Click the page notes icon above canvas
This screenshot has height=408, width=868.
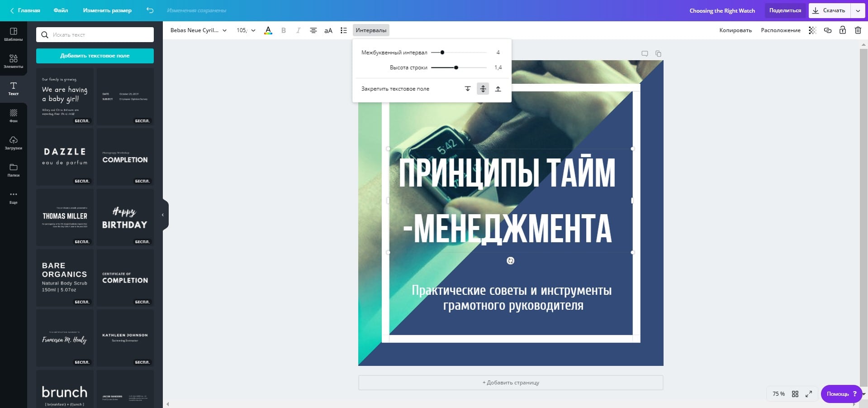click(645, 53)
